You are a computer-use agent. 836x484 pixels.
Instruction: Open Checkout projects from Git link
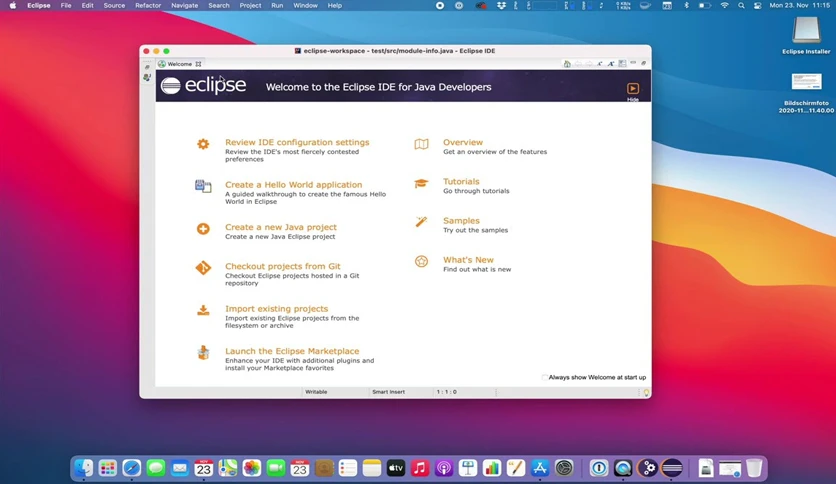coord(283,266)
